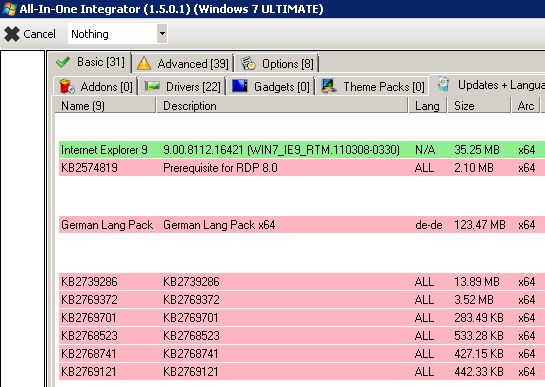Select the first-column KB2769372 entry
The height and width of the screenshot is (387, 545).
(x=89, y=300)
